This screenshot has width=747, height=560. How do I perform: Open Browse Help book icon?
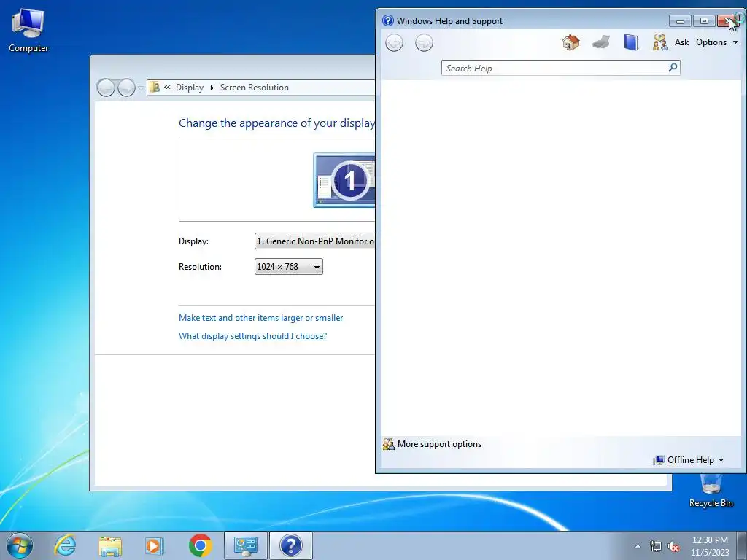point(631,42)
